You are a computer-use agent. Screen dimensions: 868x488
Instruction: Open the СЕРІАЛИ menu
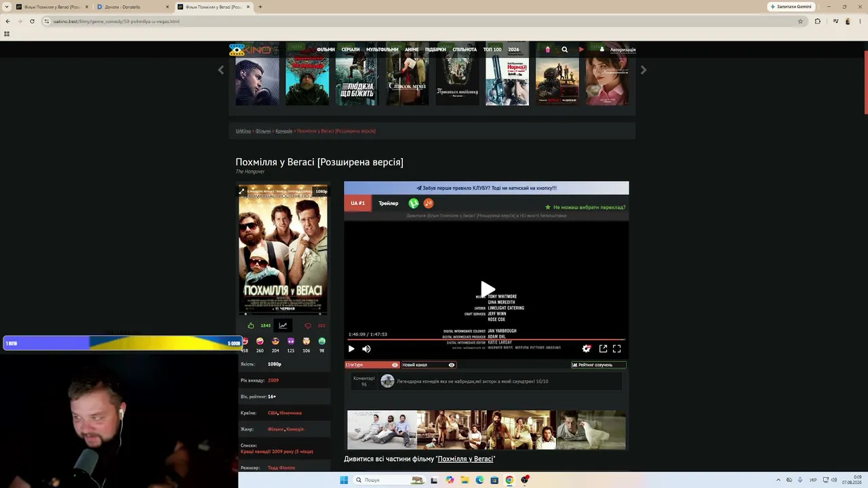click(x=351, y=49)
